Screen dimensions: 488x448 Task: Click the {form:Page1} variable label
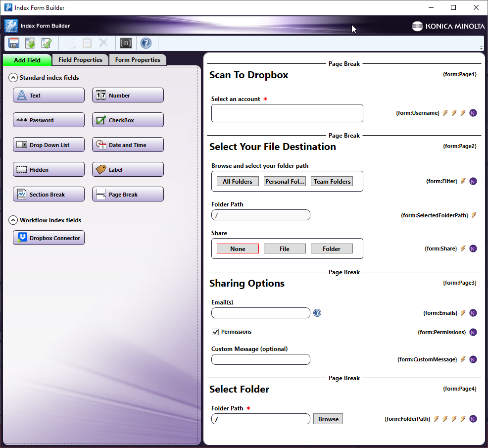pyautogui.click(x=460, y=74)
